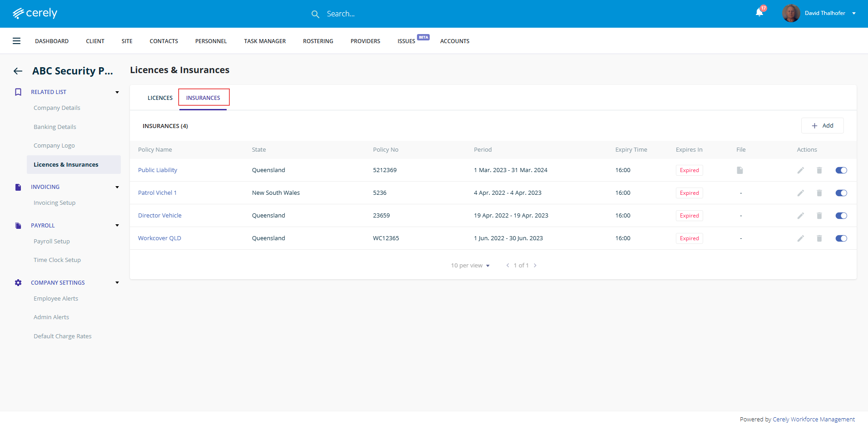Image resolution: width=868 pixels, height=425 pixels.
Task: Toggle the Public Liability active switch
Action: 841,170
